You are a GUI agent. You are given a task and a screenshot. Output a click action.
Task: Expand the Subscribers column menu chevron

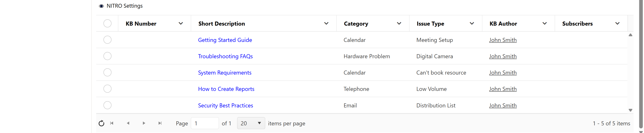617,24
